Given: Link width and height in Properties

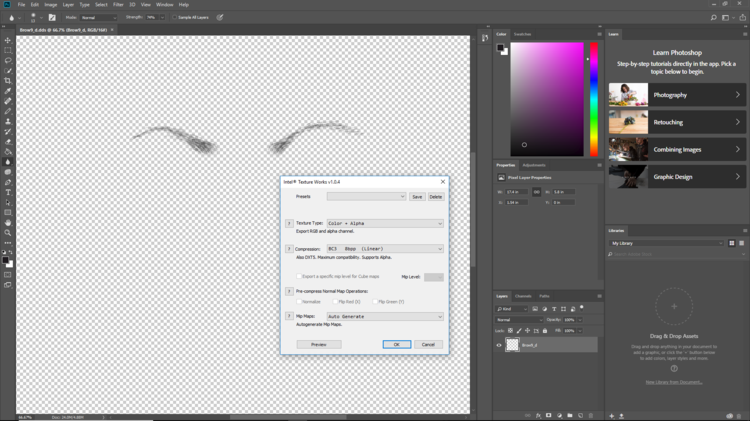Looking at the screenshot, I should point(536,192).
